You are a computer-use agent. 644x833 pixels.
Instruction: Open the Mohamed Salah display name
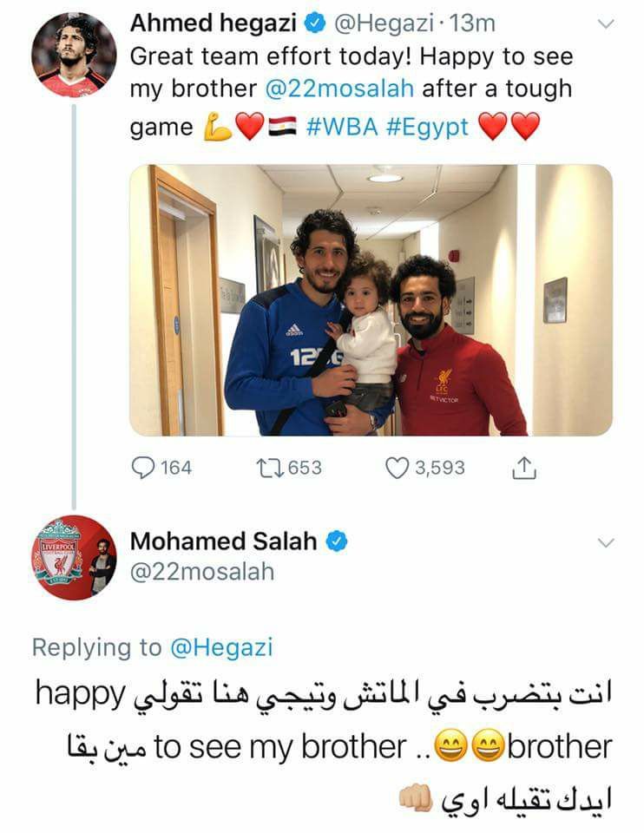[x=224, y=541]
